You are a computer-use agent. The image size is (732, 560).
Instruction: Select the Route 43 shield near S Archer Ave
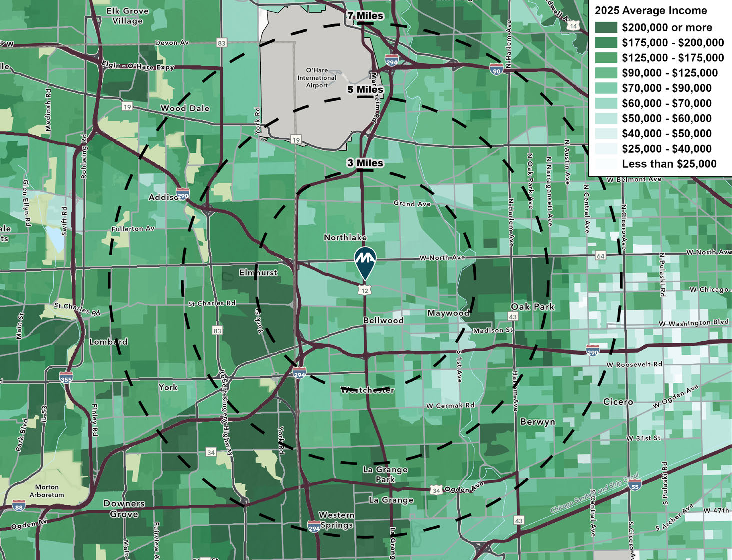(519, 521)
